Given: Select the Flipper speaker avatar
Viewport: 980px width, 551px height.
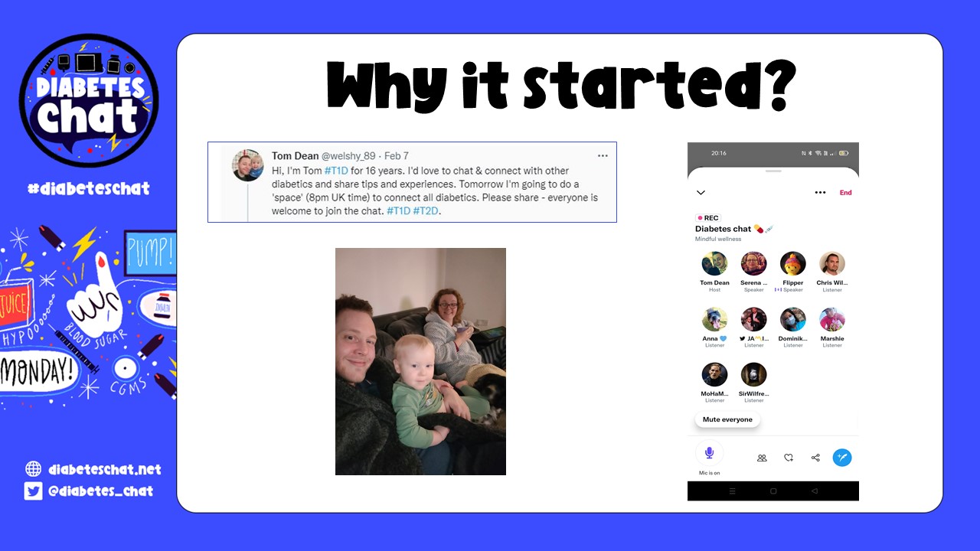Looking at the screenshot, I should click(793, 264).
